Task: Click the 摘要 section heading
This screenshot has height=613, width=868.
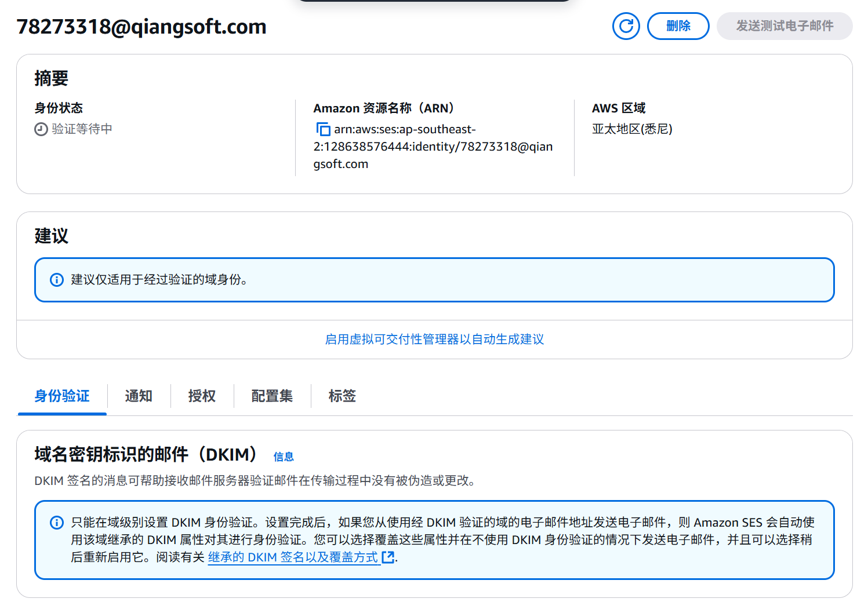Action: pos(52,78)
